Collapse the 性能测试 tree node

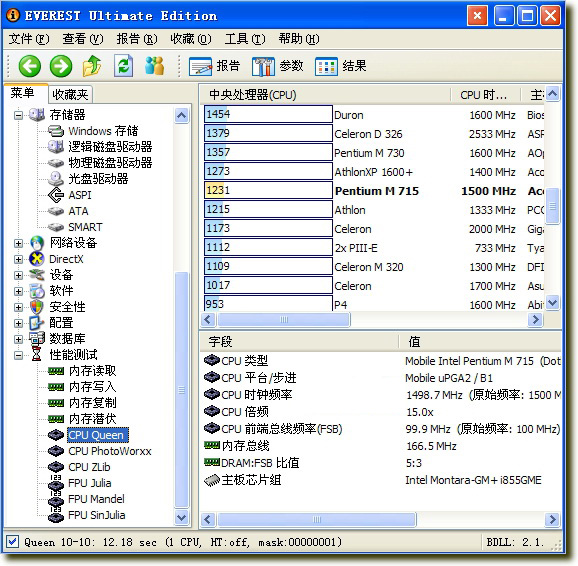(18, 355)
